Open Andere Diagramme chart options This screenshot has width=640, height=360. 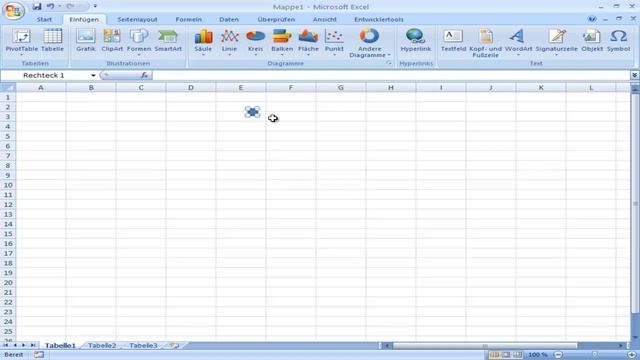pos(369,43)
